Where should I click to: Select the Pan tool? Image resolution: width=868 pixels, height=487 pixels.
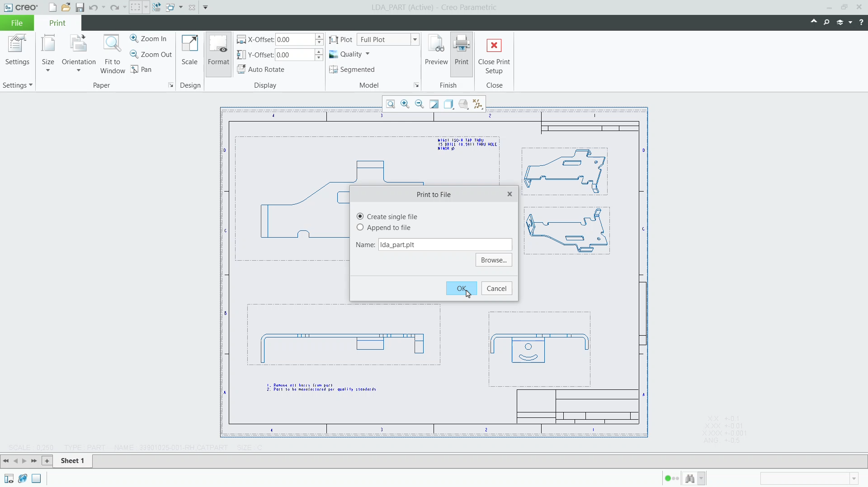coord(141,69)
